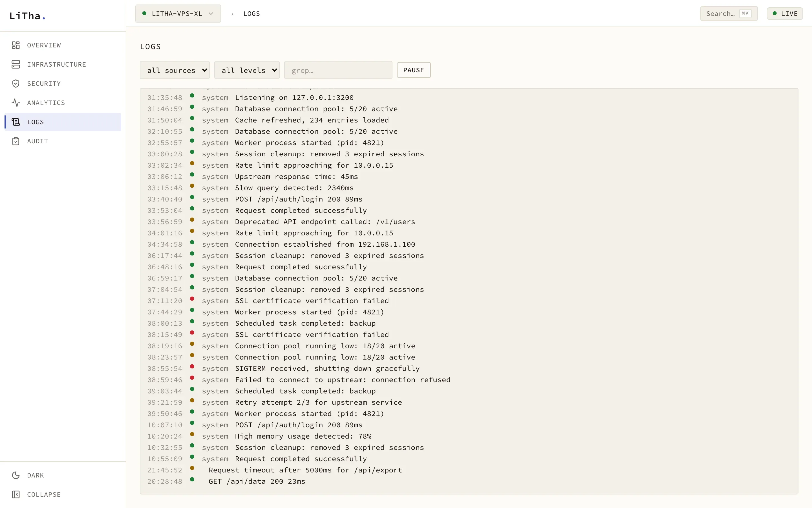
Task: Open the Overview grid icon
Action: [16, 45]
